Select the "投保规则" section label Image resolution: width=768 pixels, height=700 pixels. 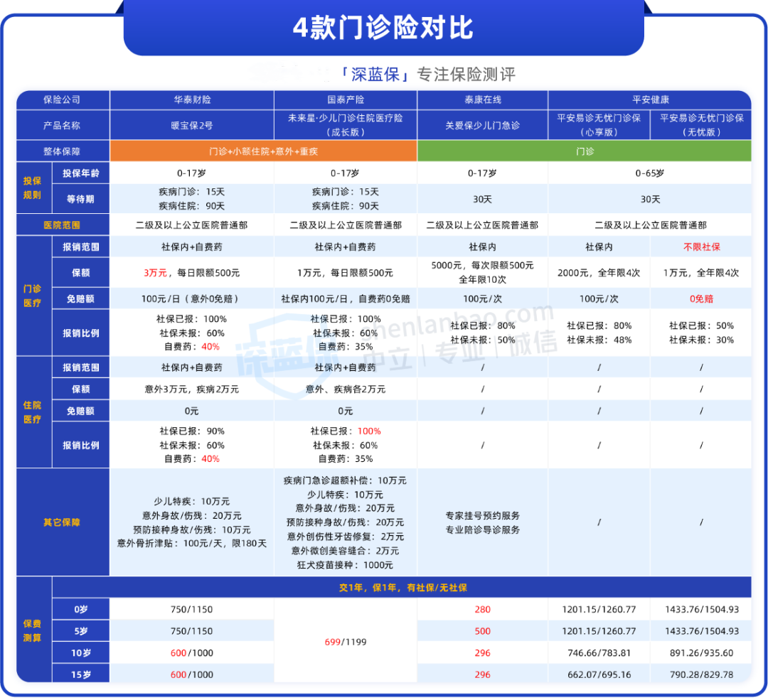(x=32, y=188)
